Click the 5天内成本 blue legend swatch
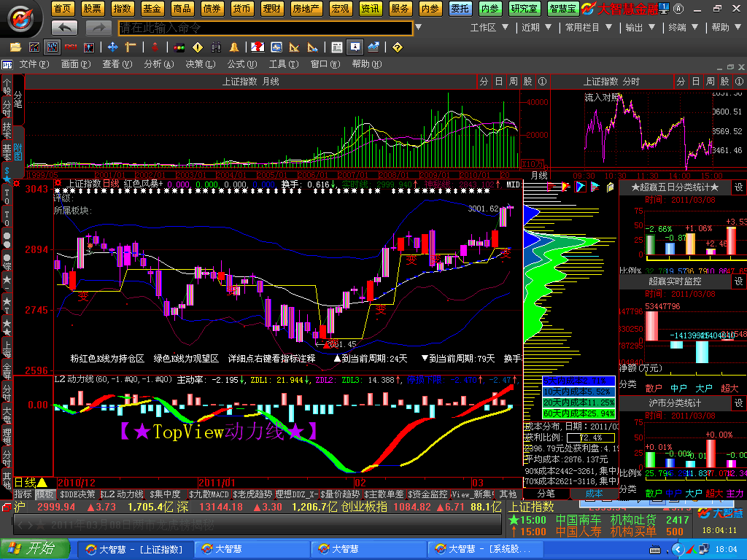 tap(578, 381)
